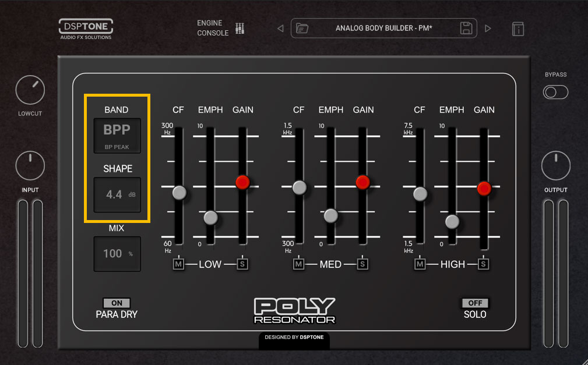Click the LOW band label
The height and width of the screenshot is (365, 588).
[x=210, y=264]
